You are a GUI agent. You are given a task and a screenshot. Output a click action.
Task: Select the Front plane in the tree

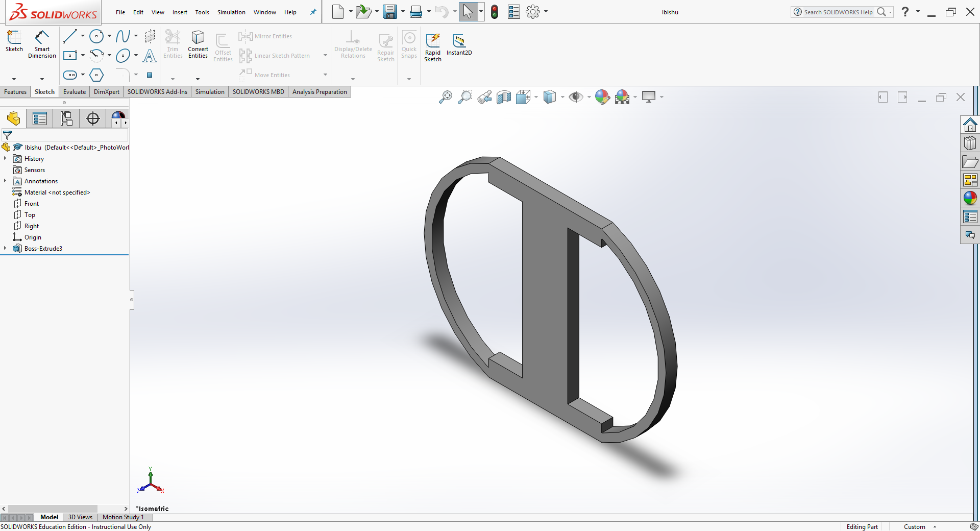click(x=32, y=204)
